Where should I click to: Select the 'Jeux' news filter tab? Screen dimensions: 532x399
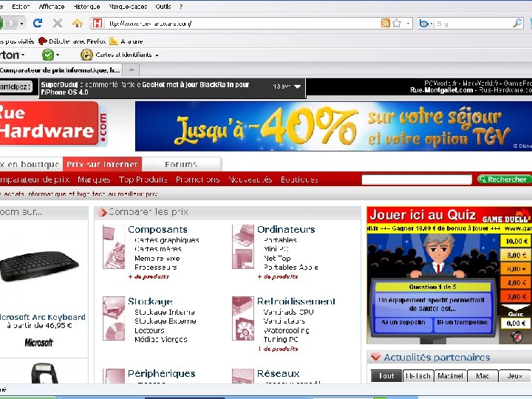514,376
